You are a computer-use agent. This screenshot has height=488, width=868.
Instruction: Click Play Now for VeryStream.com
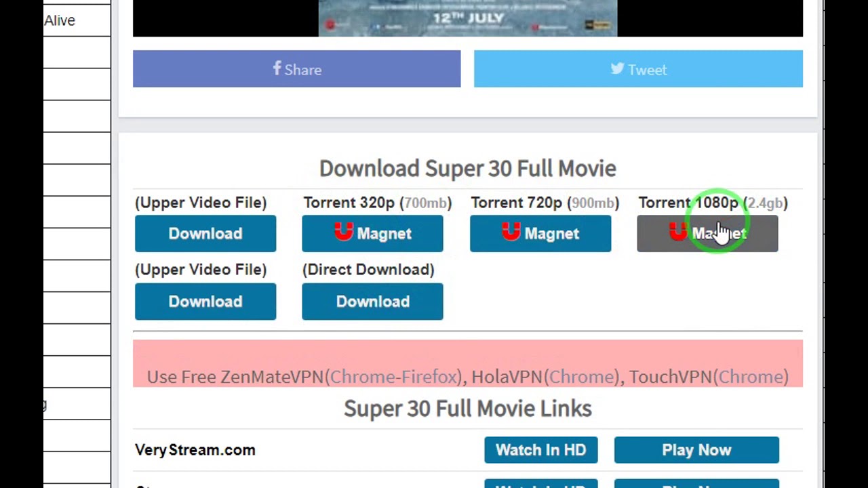pyautogui.click(x=696, y=450)
